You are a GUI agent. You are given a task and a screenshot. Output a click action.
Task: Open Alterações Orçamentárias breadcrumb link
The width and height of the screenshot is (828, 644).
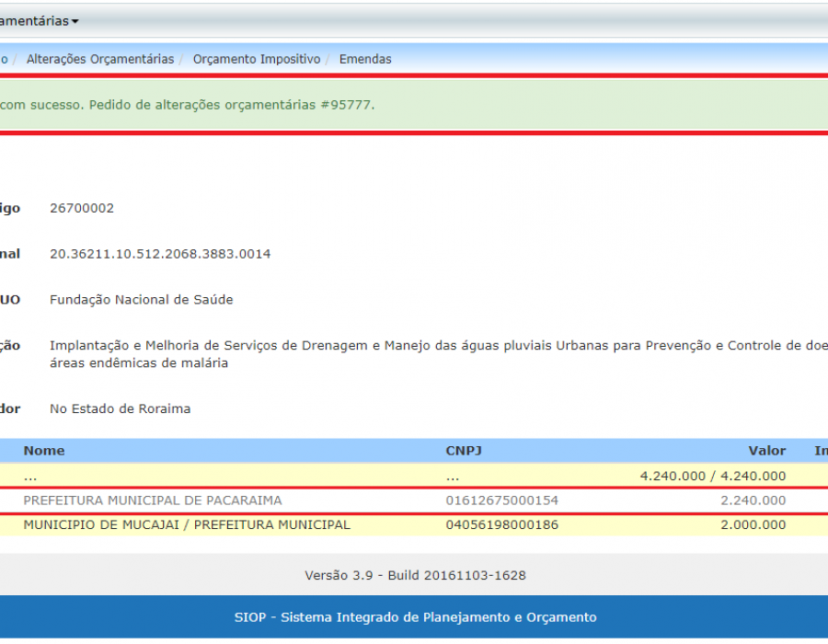point(100,59)
